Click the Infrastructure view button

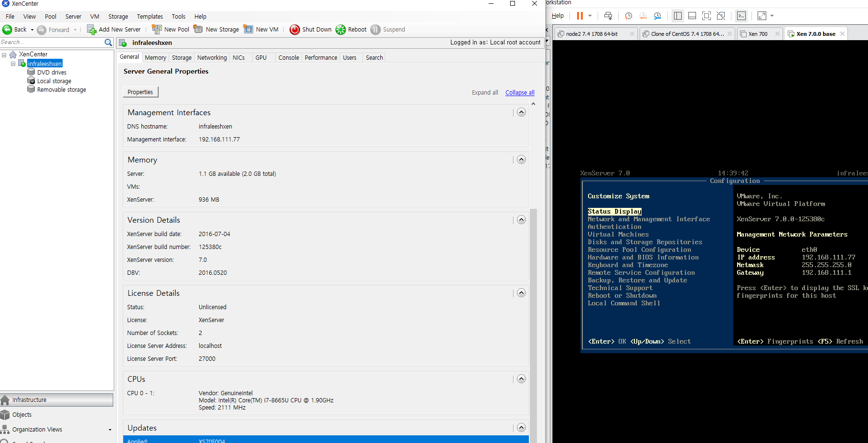57,400
